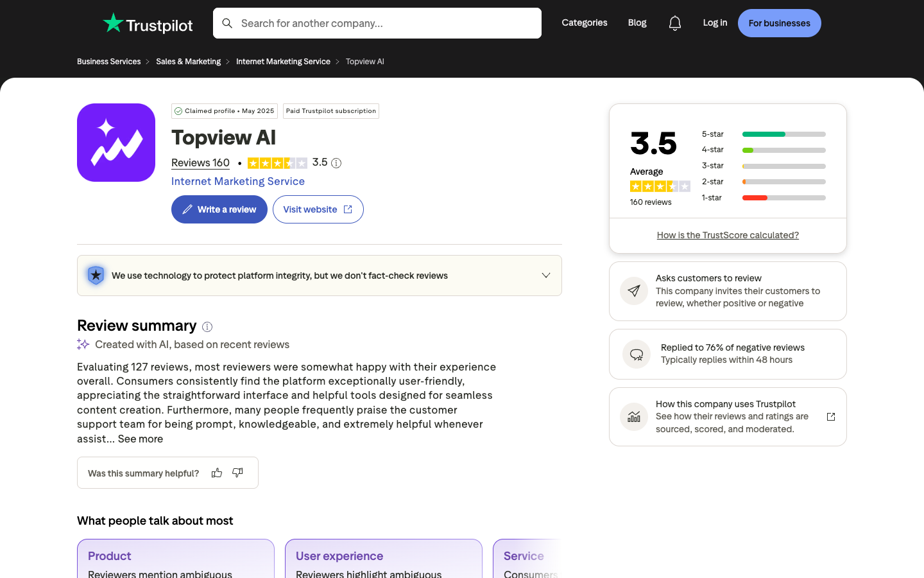
Task: Open the Blog page
Action: (x=637, y=22)
